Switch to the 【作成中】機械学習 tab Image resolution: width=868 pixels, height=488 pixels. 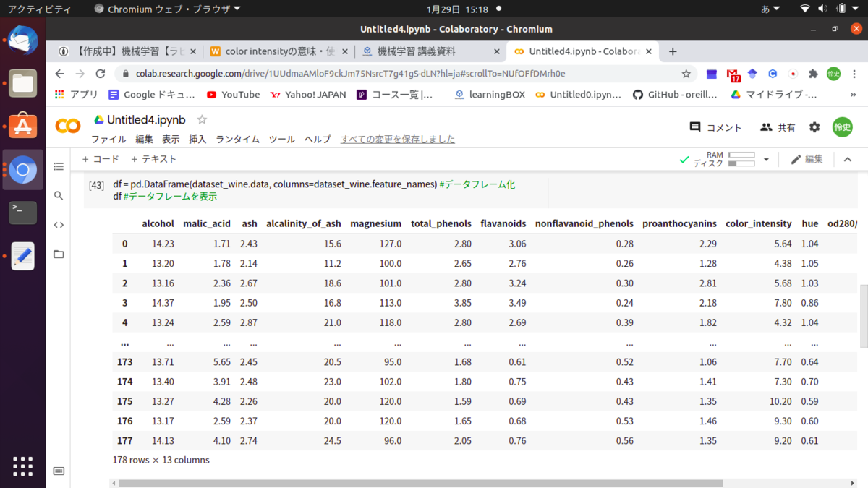(x=127, y=51)
